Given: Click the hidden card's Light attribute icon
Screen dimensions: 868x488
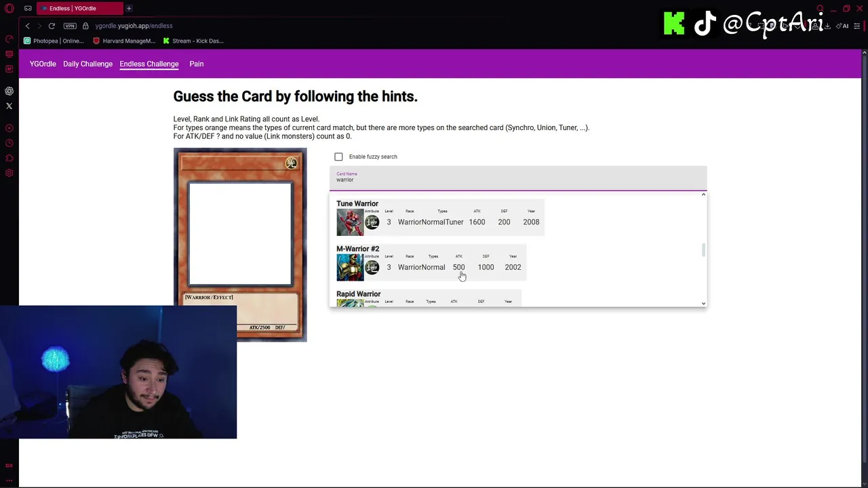Looking at the screenshot, I should 291,163.
